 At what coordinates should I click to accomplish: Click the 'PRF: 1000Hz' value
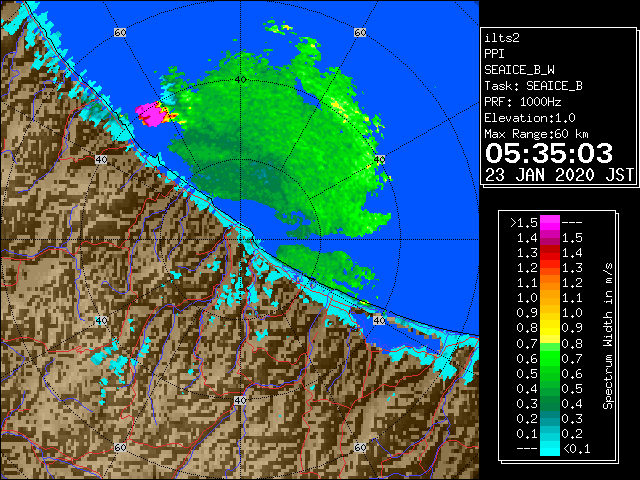pyautogui.click(x=523, y=102)
